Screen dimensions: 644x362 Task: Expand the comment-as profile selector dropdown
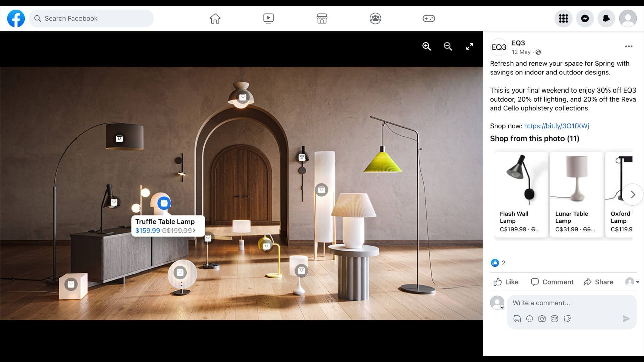pyautogui.click(x=632, y=282)
